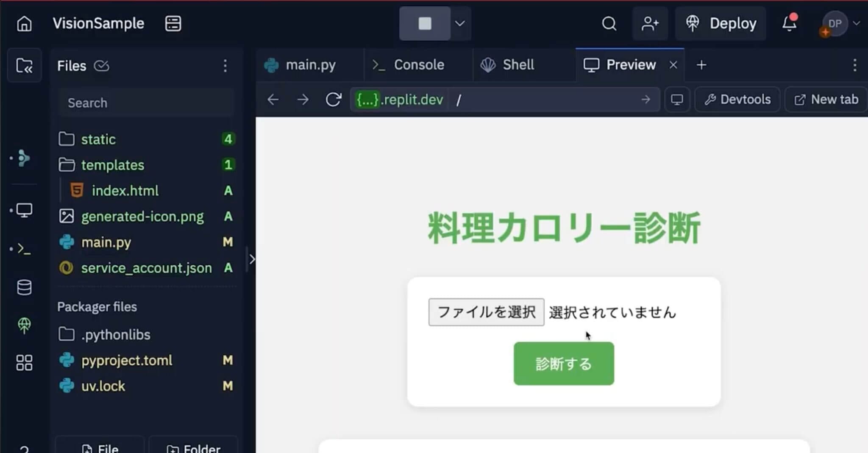Open the search magnifier icon
The width and height of the screenshot is (868, 453).
tap(609, 24)
